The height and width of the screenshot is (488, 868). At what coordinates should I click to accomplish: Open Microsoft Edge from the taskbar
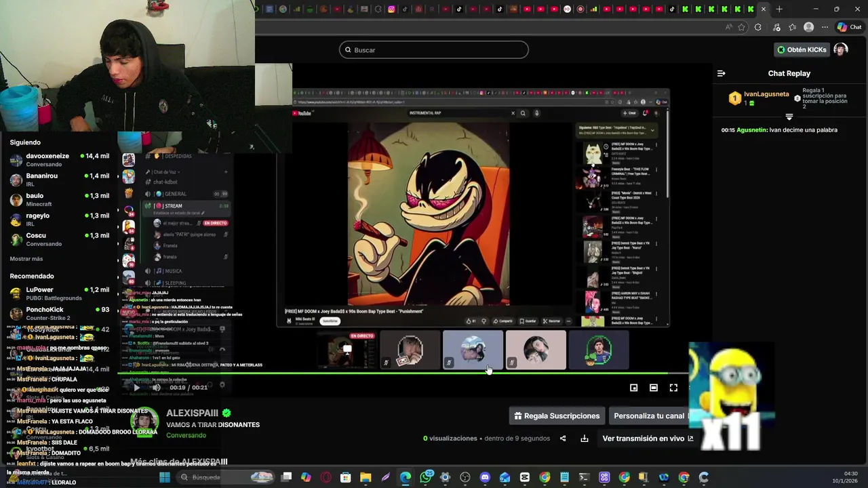pos(406,477)
